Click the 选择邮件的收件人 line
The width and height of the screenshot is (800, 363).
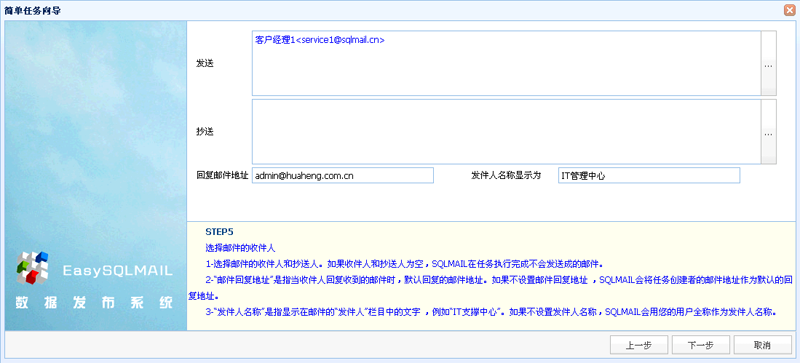point(240,248)
